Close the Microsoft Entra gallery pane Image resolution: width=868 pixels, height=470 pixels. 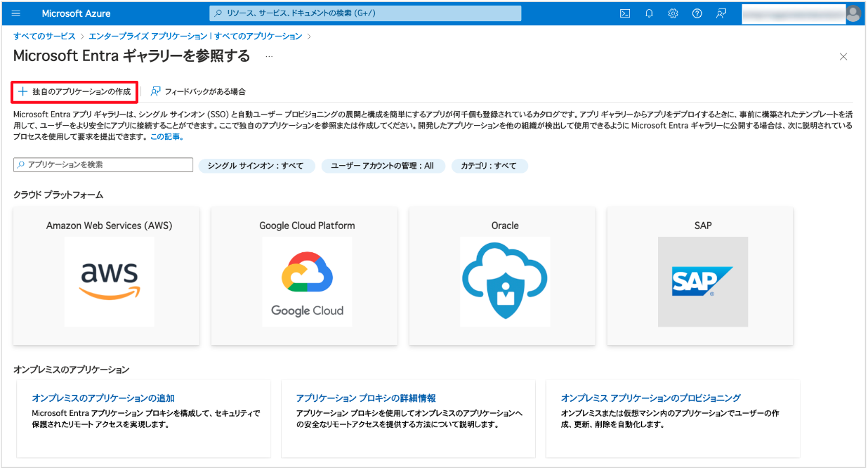pos(843,57)
